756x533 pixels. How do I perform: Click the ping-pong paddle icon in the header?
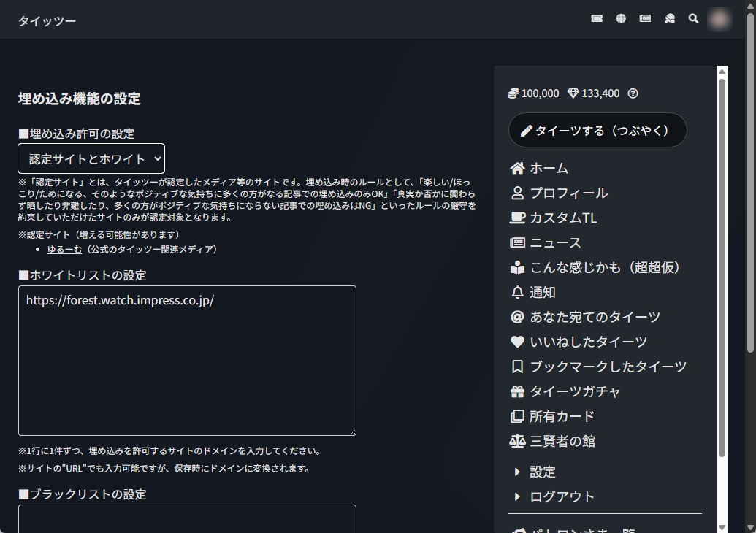[x=668, y=18]
